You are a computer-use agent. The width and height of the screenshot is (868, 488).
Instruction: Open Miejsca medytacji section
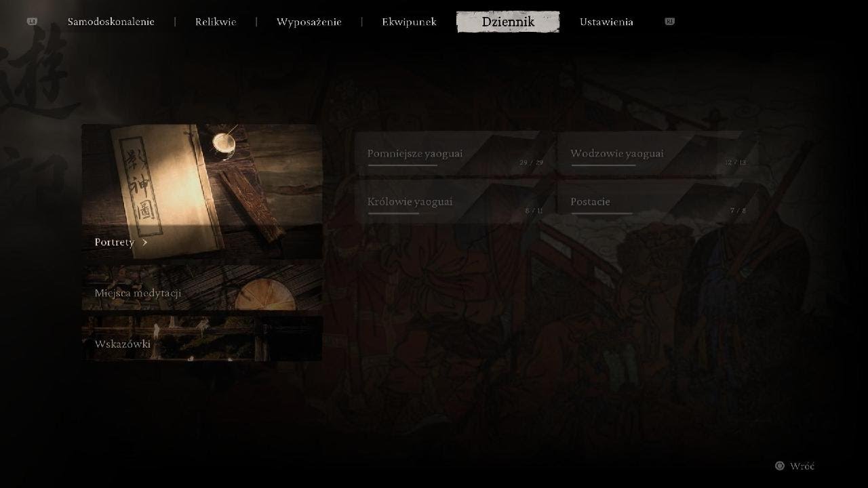(x=202, y=287)
